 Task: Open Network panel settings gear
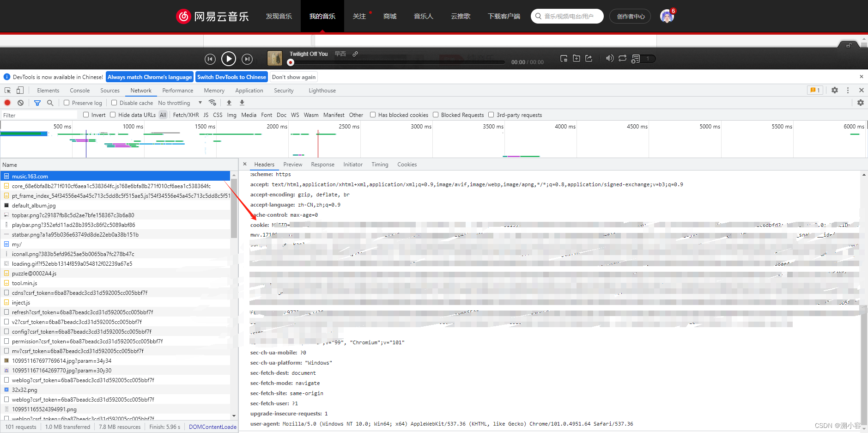click(861, 103)
